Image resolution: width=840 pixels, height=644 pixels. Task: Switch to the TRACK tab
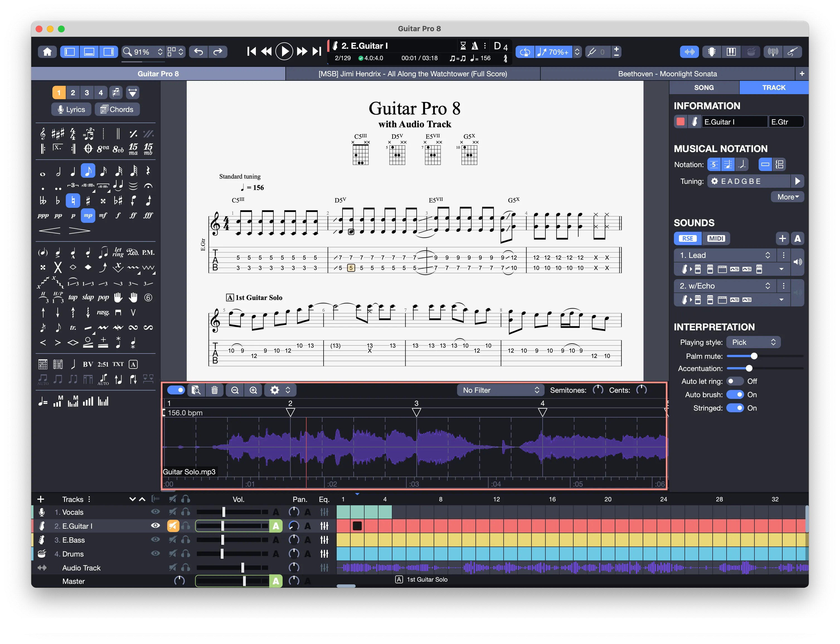coord(774,87)
